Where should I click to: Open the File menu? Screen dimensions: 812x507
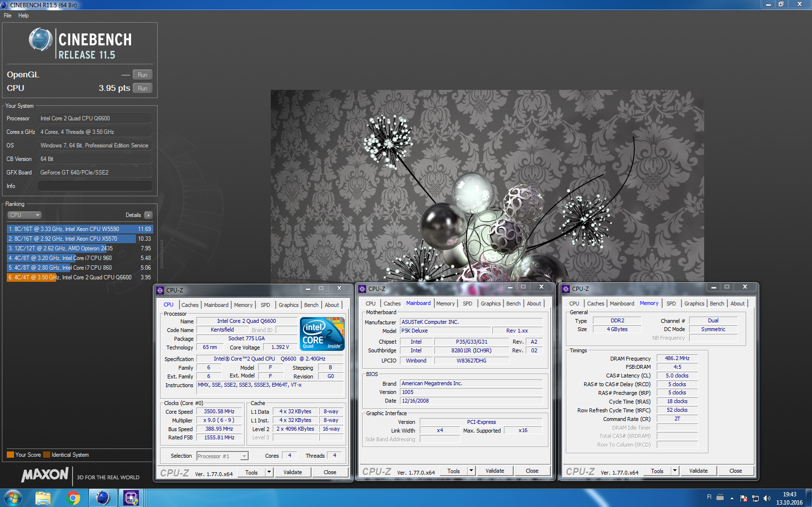[8, 15]
